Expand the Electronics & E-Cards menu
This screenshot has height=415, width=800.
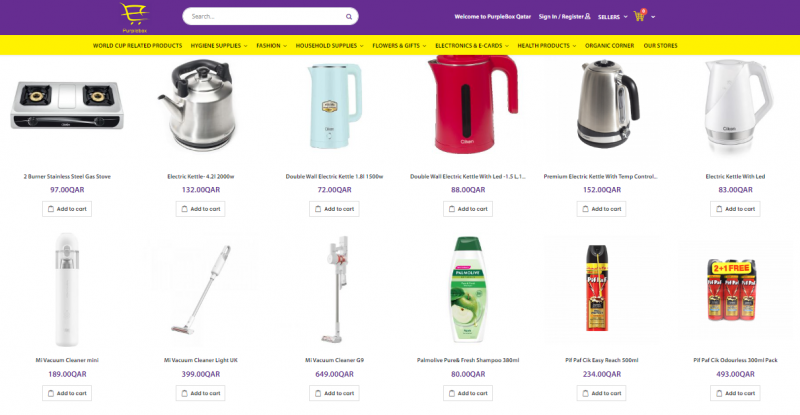(472, 45)
